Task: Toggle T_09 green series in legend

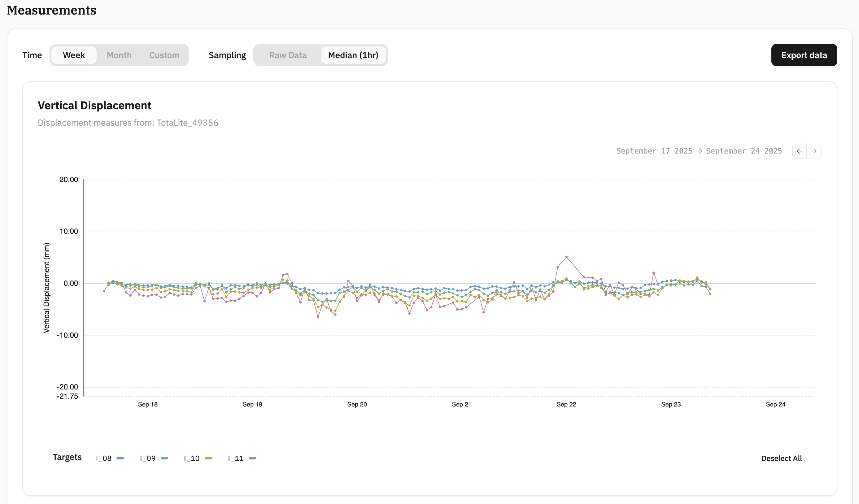Action: 153,458
